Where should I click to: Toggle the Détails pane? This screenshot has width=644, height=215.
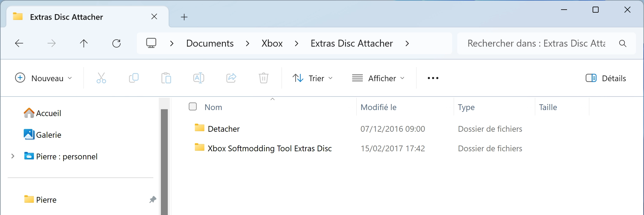pos(606,78)
